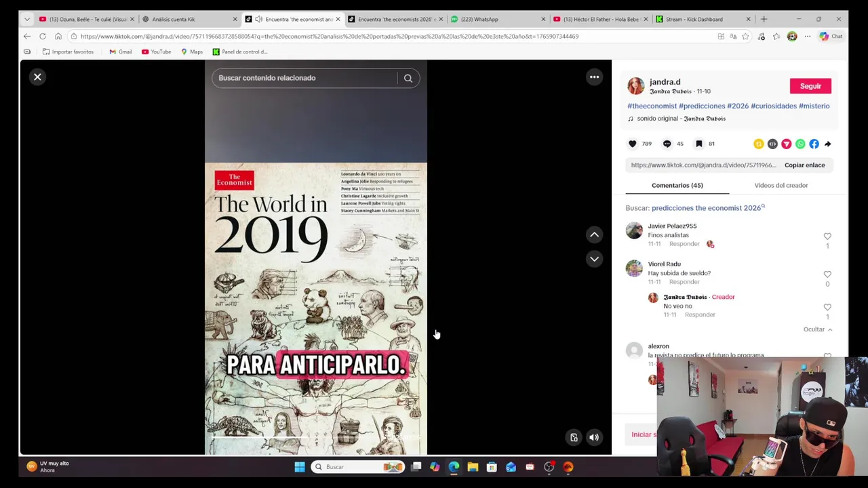The height and width of the screenshot is (488, 868).
Task: Open sonido original music link
Action: (681, 119)
